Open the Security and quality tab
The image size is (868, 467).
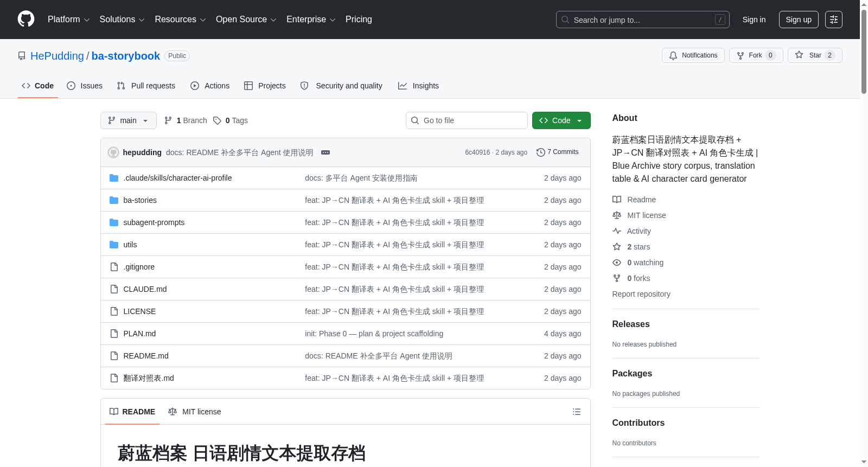coord(341,86)
